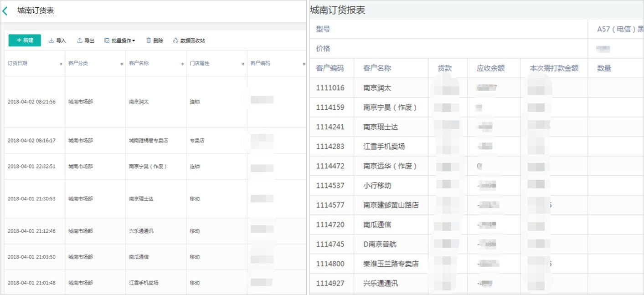The width and height of the screenshot is (644, 295).
Task: Click the back arrow beside 城南订货表
Action: click(5, 11)
